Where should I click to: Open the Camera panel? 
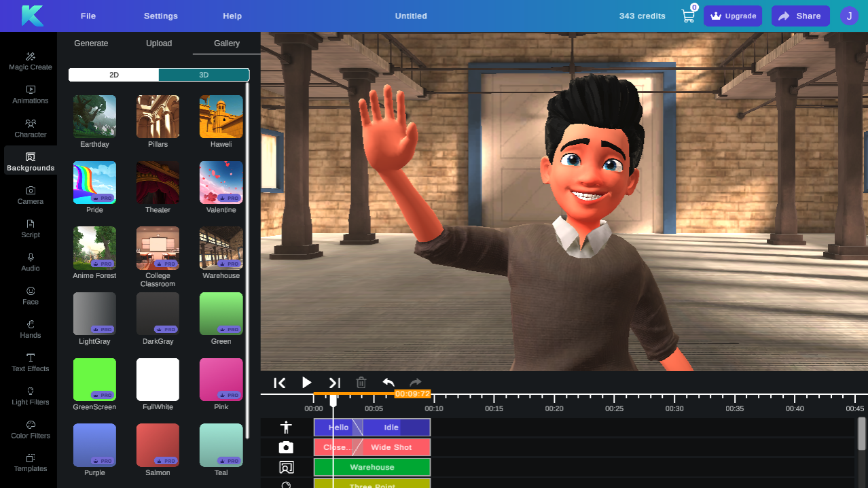30,196
